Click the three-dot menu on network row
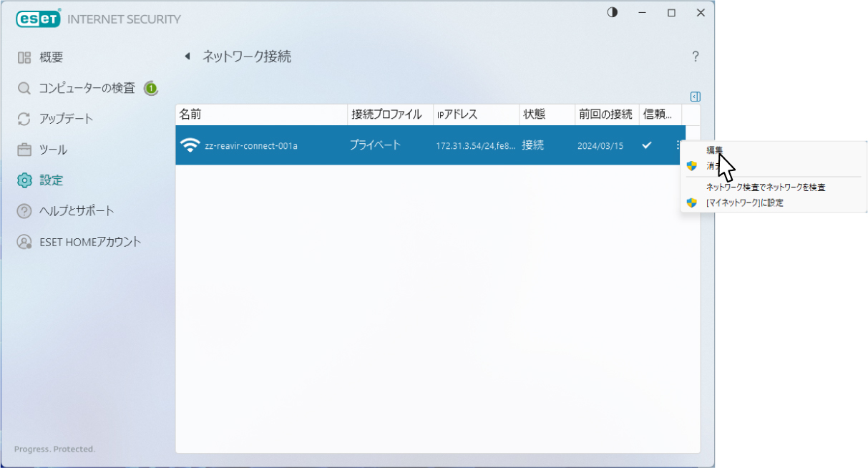Screen dimensions: 868x468 pos(677,145)
